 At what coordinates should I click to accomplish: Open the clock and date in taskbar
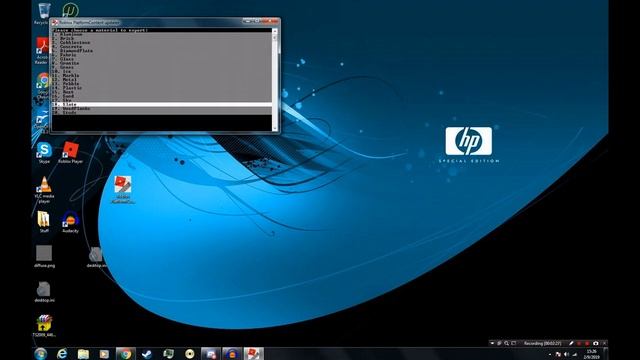tap(591, 354)
